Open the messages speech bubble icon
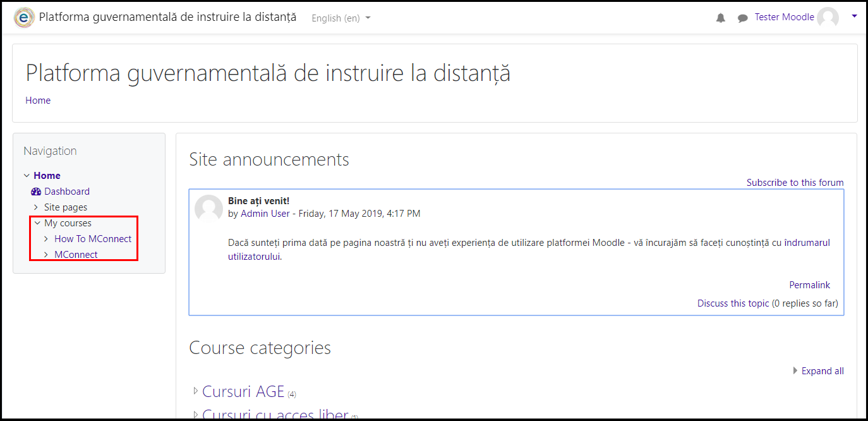 tap(743, 18)
